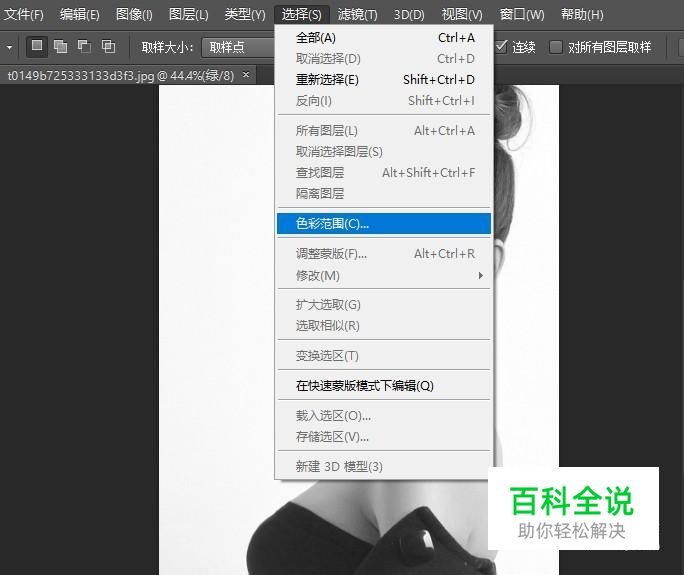
Task: Click 所有图层(L) menu entry
Action: [384, 130]
